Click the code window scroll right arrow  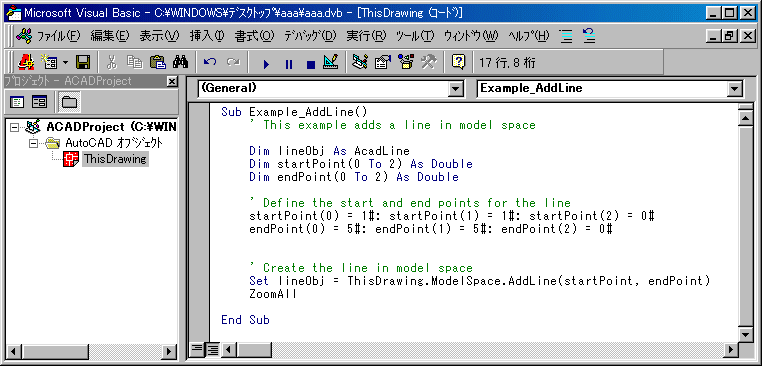730,349
